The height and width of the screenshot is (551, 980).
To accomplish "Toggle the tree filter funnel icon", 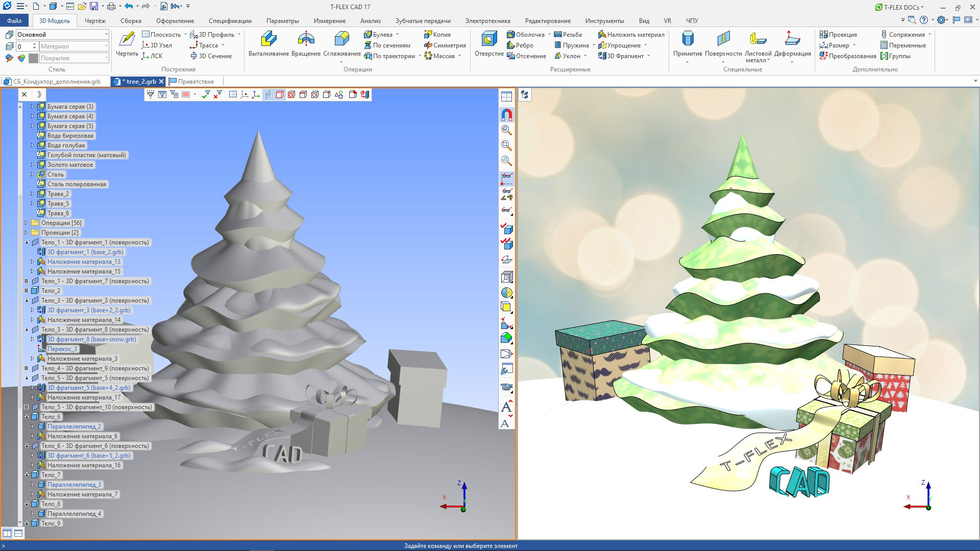I will [x=151, y=94].
